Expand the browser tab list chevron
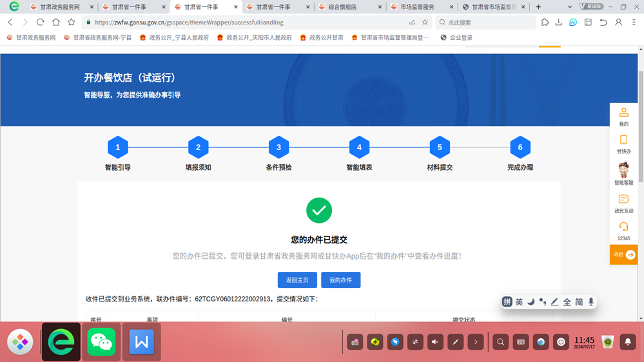This screenshot has height=362, width=644. tap(570, 6)
